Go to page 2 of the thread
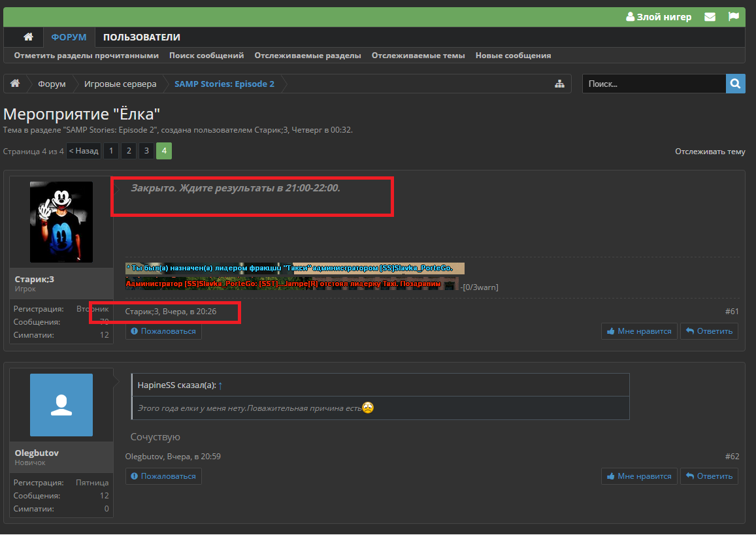 129,151
